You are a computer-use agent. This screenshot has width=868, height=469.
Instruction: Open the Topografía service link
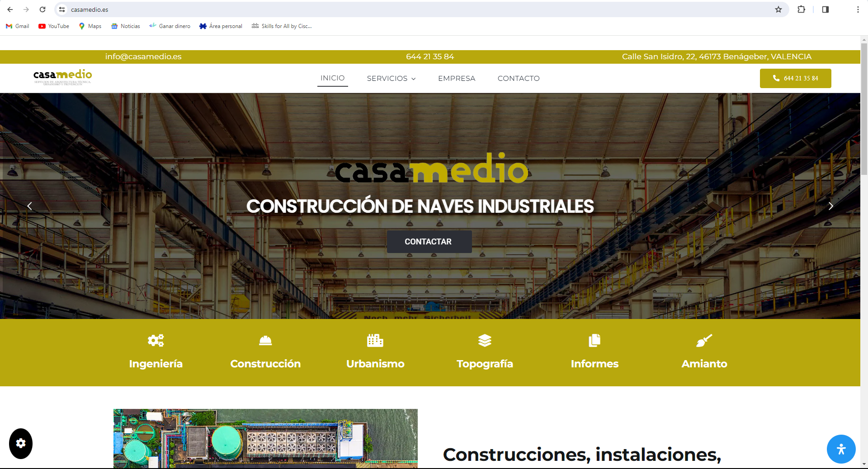(485, 364)
